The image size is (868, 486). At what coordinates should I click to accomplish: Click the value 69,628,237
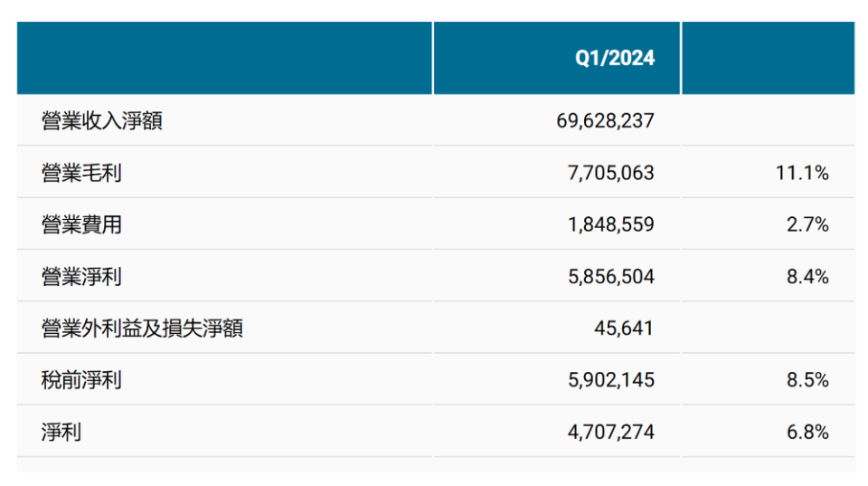point(605,120)
